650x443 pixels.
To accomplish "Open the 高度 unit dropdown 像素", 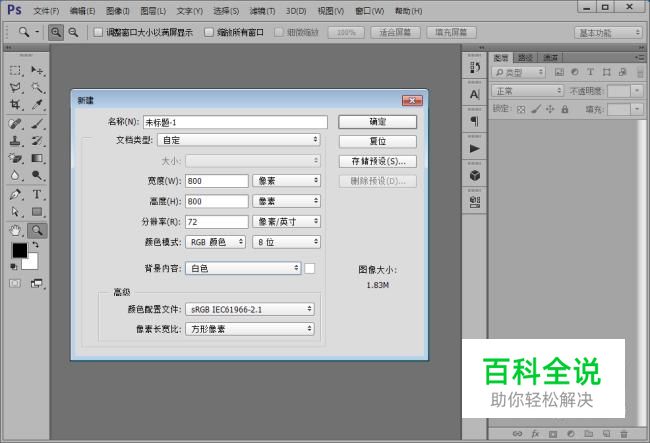I will pos(286,201).
